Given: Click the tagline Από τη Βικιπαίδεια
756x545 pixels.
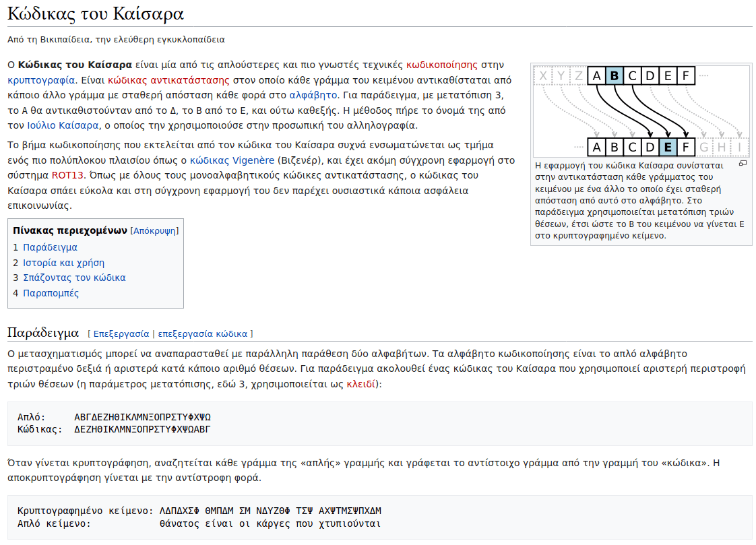Looking at the screenshot, I should click(x=116, y=40).
